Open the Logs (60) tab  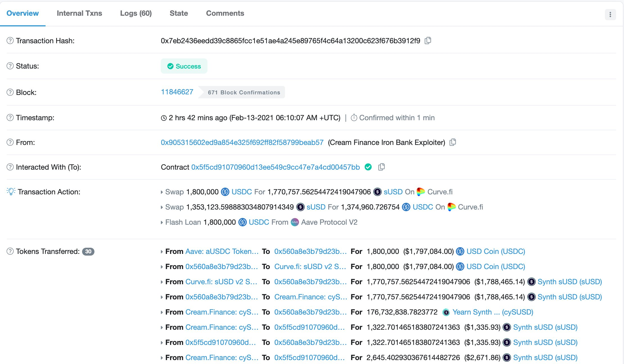click(136, 13)
